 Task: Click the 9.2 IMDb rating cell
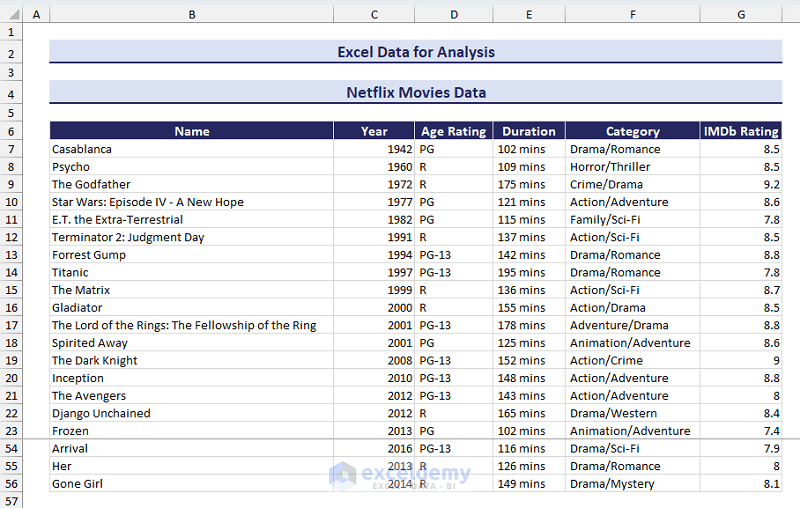(740, 184)
